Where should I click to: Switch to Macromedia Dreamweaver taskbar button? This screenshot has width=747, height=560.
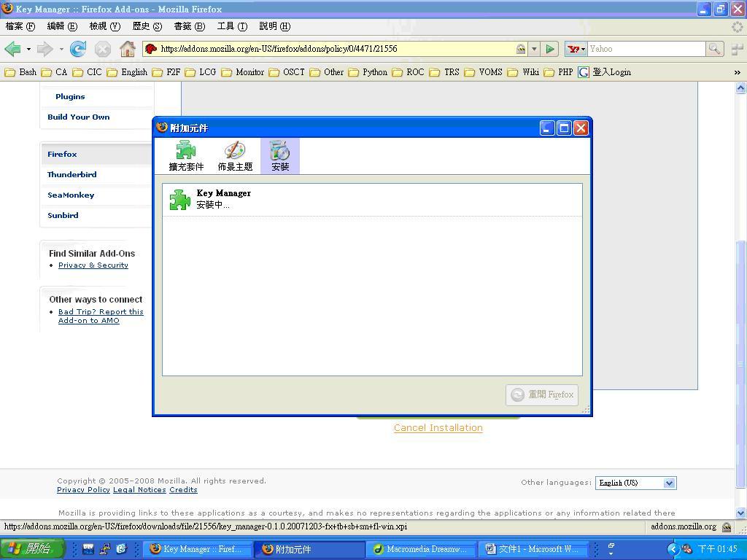point(421,549)
